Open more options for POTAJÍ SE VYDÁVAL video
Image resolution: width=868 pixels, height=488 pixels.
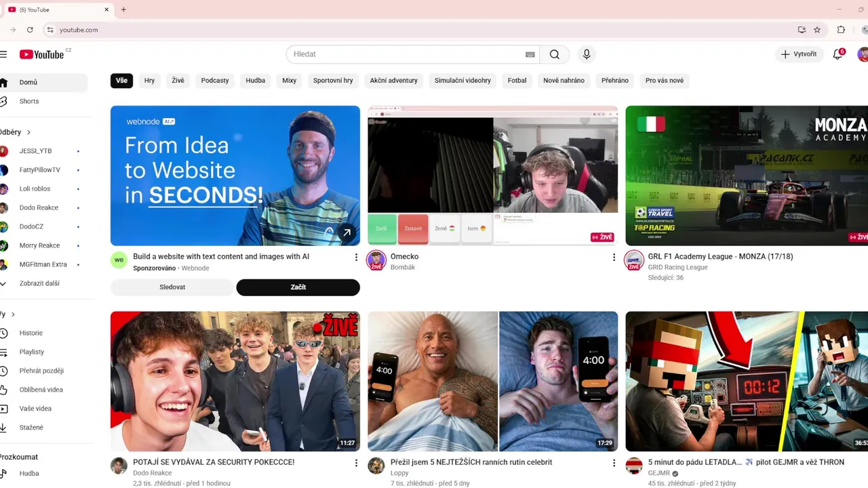[x=356, y=463]
